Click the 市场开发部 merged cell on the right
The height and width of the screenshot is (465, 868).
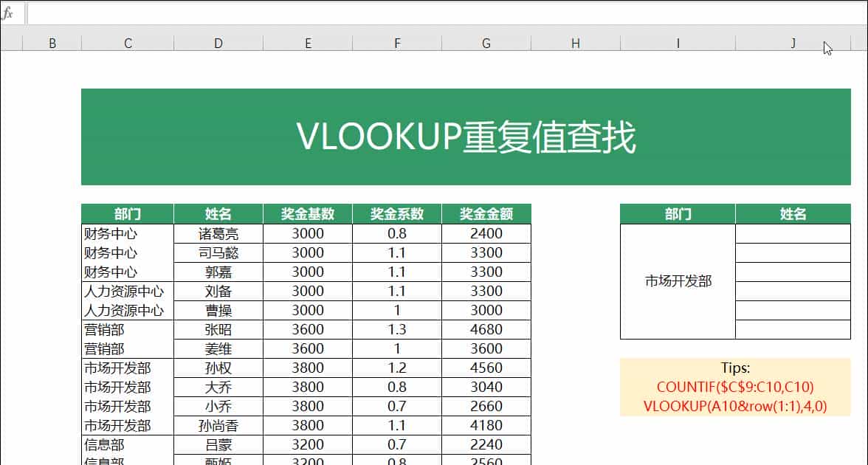click(x=677, y=281)
